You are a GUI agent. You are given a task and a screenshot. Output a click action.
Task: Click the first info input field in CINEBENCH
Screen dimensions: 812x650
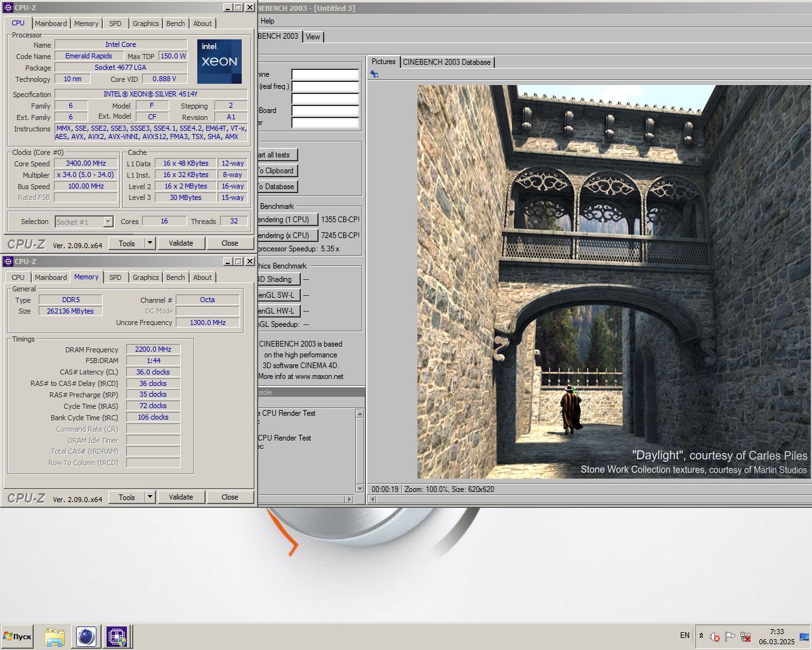point(325,74)
